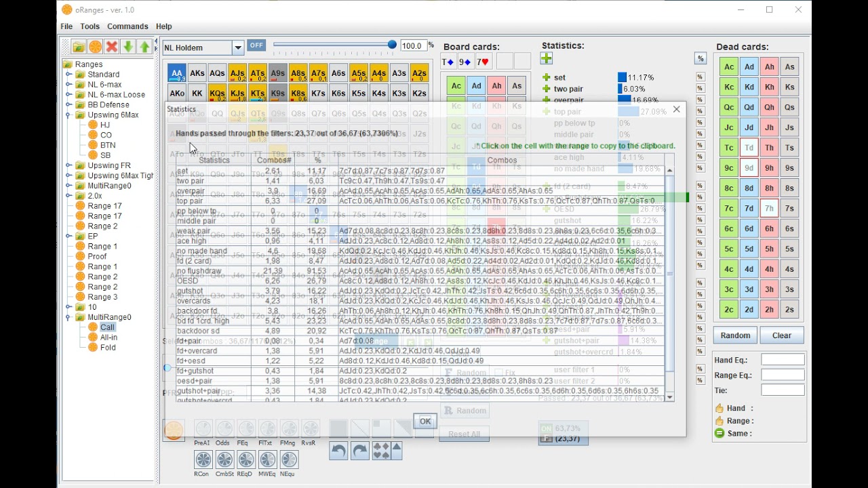This screenshot has width=868, height=488.
Task: Click the green move down arrow icon
Action: pyautogui.click(x=128, y=47)
